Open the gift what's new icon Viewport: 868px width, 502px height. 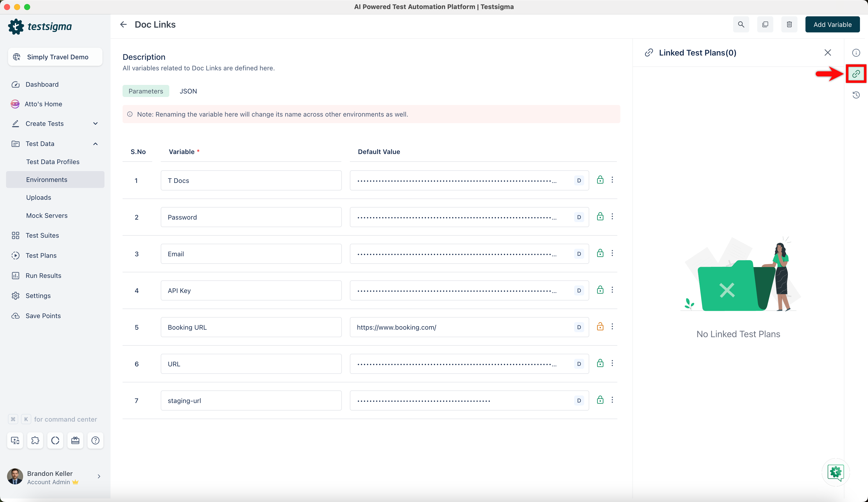pyautogui.click(x=75, y=440)
